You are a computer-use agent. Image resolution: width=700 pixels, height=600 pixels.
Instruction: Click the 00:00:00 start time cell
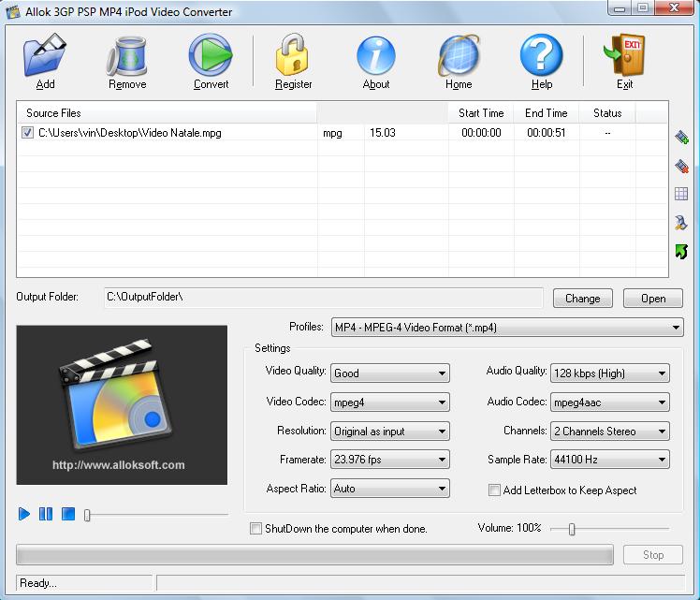pos(481,133)
